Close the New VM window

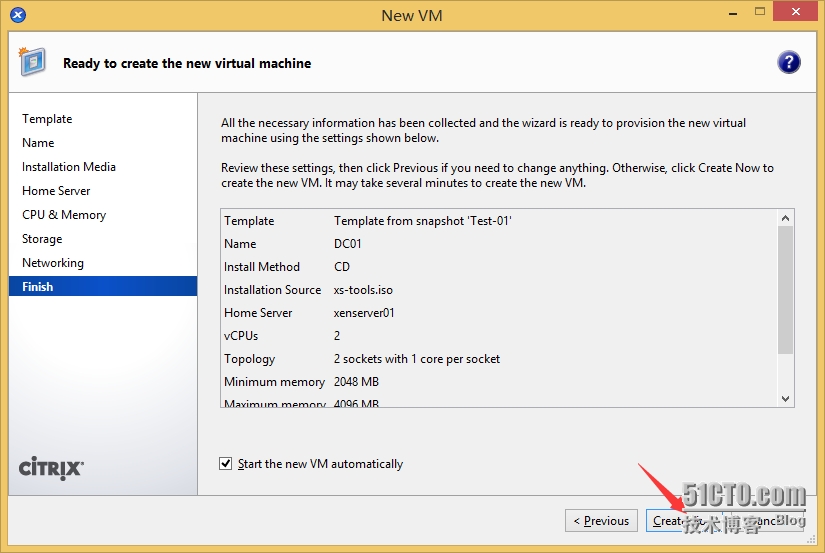point(796,12)
